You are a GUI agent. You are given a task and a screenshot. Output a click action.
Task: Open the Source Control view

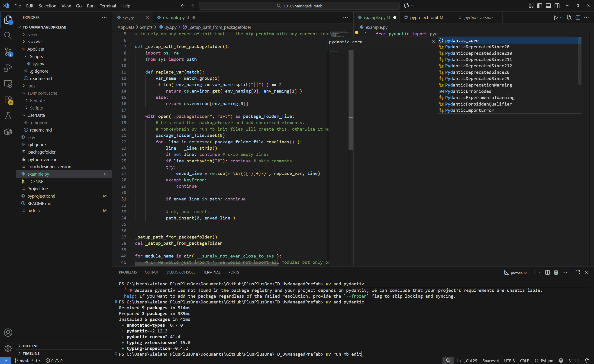click(8, 52)
